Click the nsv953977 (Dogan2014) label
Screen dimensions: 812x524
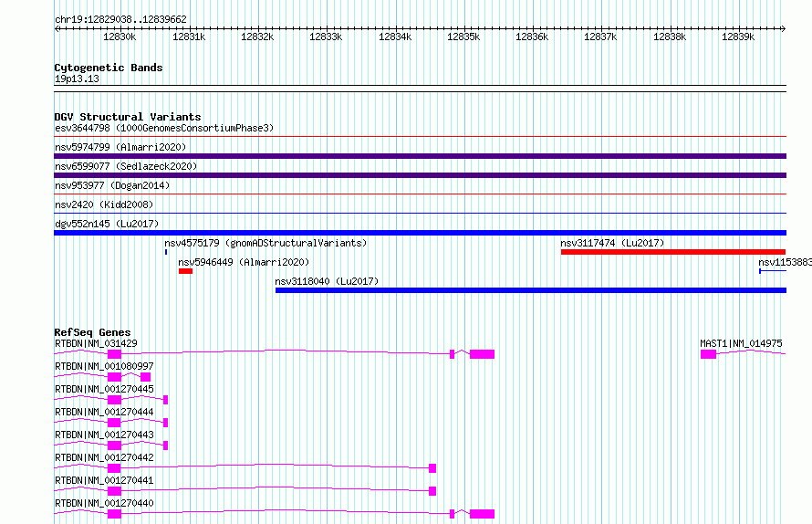click(x=112, y=185)
